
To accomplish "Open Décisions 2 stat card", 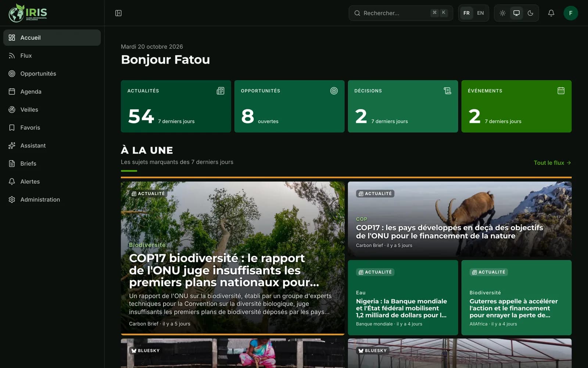I will pos(403,106).
